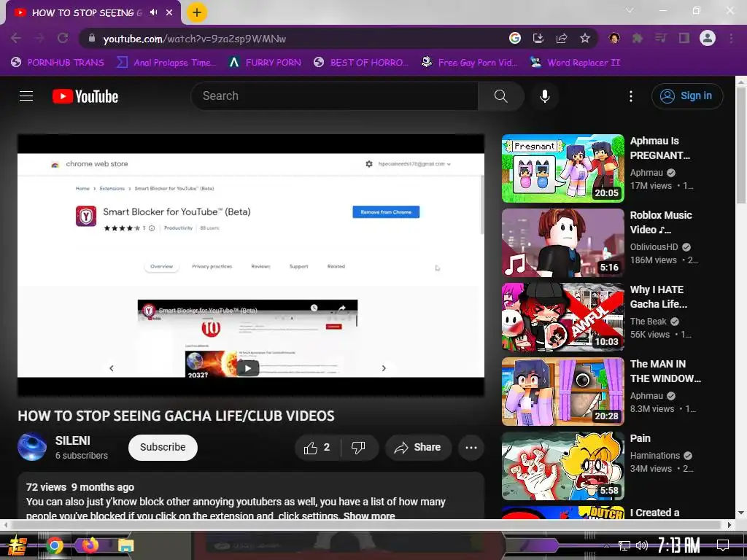Click the YouTube search input field
The height and width of the screenshot is (560, 747).
(x=334, y=96)
